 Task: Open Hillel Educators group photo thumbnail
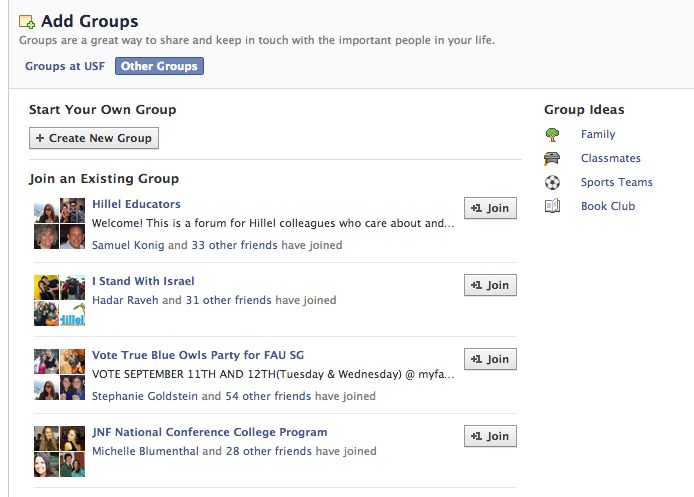pos(59,223)
